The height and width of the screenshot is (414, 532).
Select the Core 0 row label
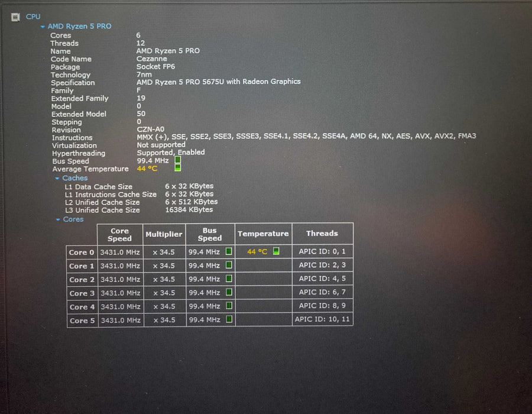pos(82,253)
